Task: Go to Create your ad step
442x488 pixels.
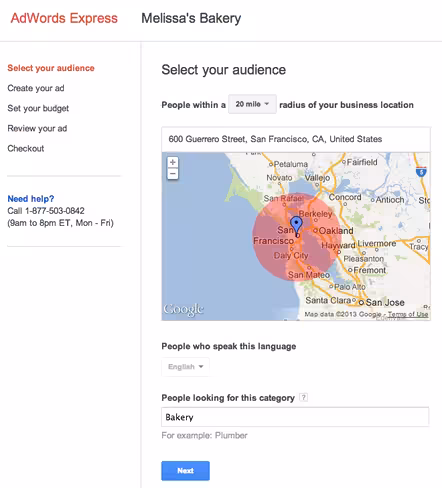Action: coord(36,88)
